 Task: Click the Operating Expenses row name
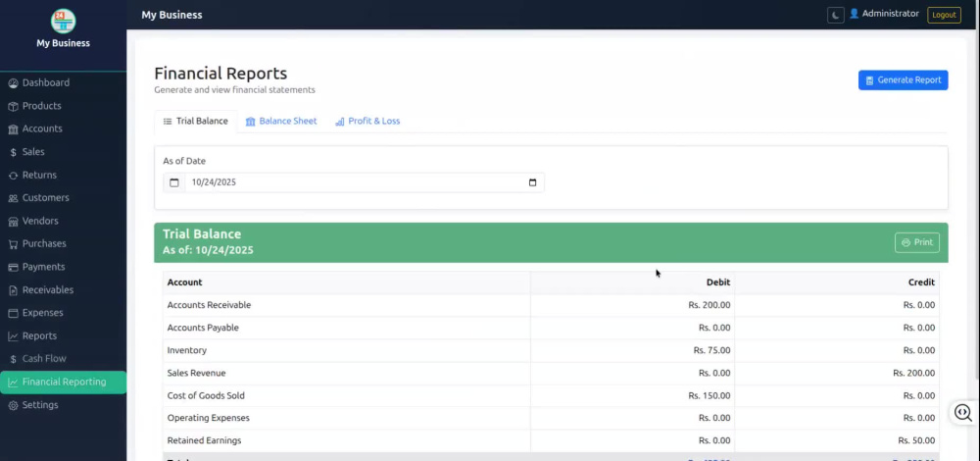pos(208,418)
